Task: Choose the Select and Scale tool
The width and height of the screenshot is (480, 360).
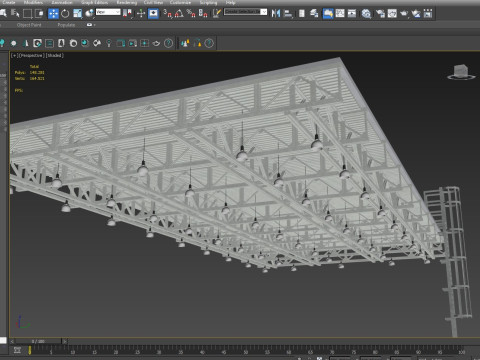Action: click(x=77, y=13)
